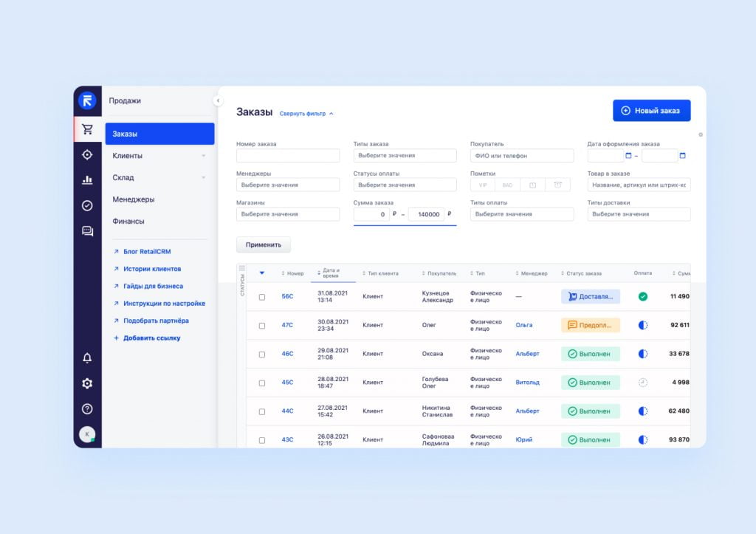Click the help question mark icon
Image resolution: width=756 pixels, height=534 pixels.
point(87,408)
